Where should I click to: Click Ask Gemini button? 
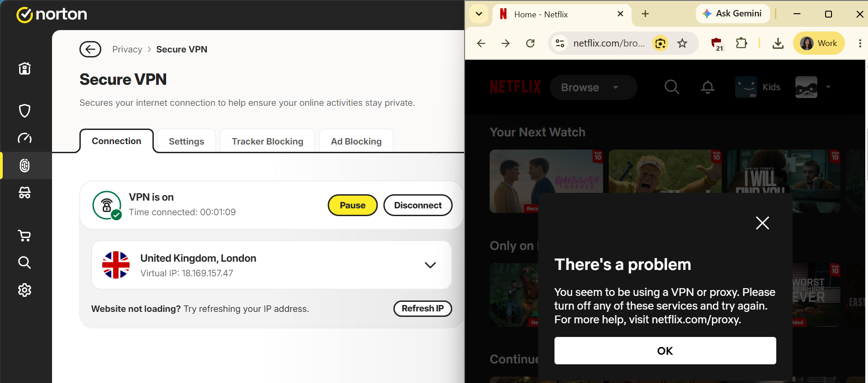pyautogui.click(x=732, y=14)
